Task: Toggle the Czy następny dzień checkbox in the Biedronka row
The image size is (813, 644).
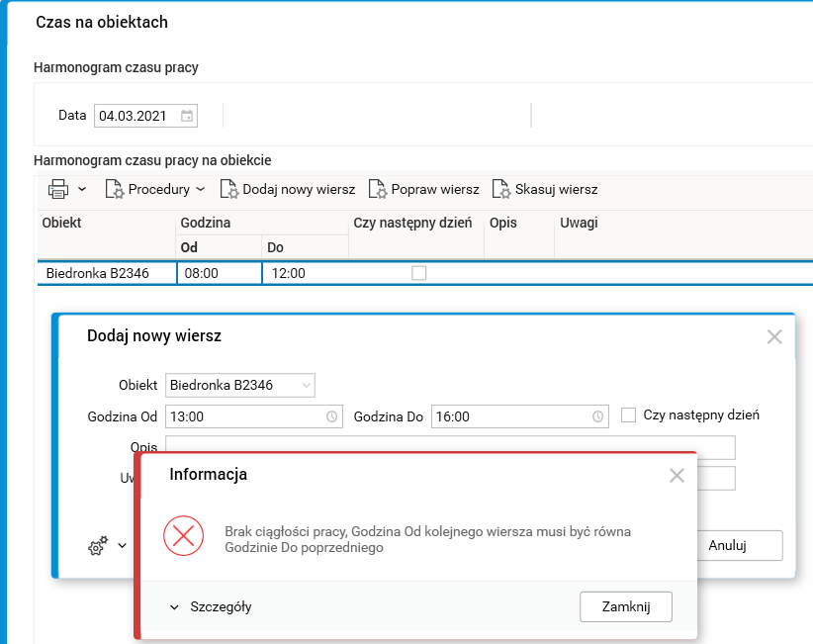Action: [x=419, y=273]
